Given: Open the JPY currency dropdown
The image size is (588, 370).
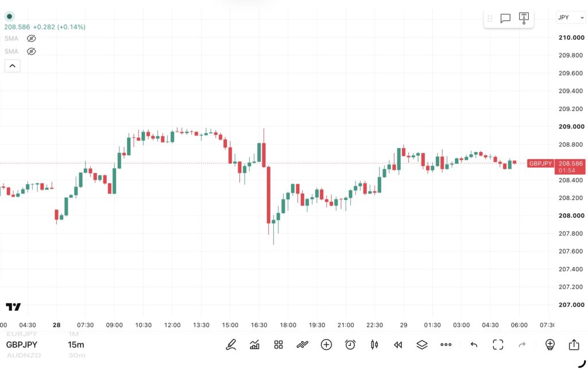Looking at the screenshot, I should pyautogui.click(x=570, y=17).
